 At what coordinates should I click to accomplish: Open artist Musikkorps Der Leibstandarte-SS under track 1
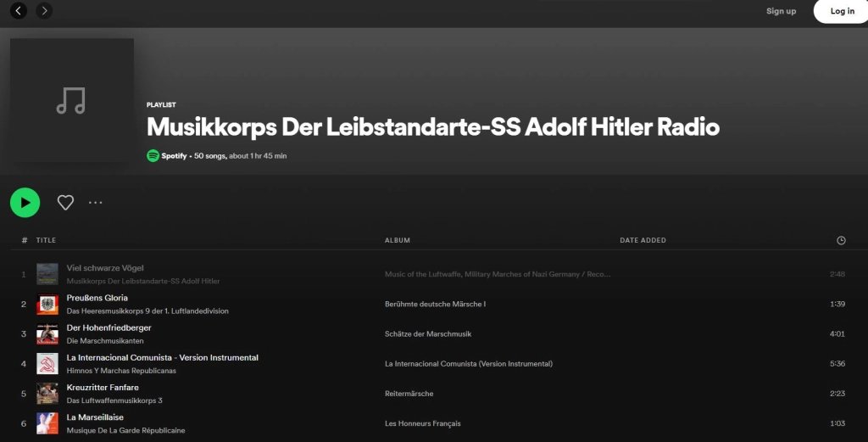[x=142, y=281]
